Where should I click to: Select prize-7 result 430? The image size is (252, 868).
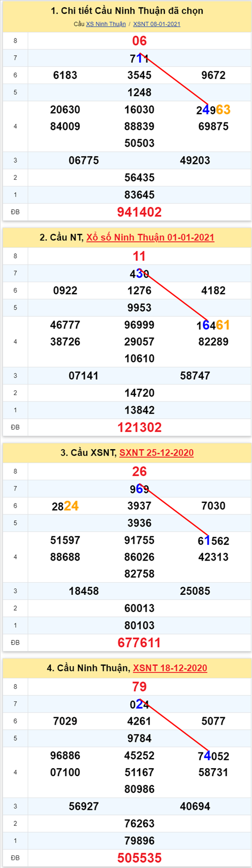(x=140, y=274)
